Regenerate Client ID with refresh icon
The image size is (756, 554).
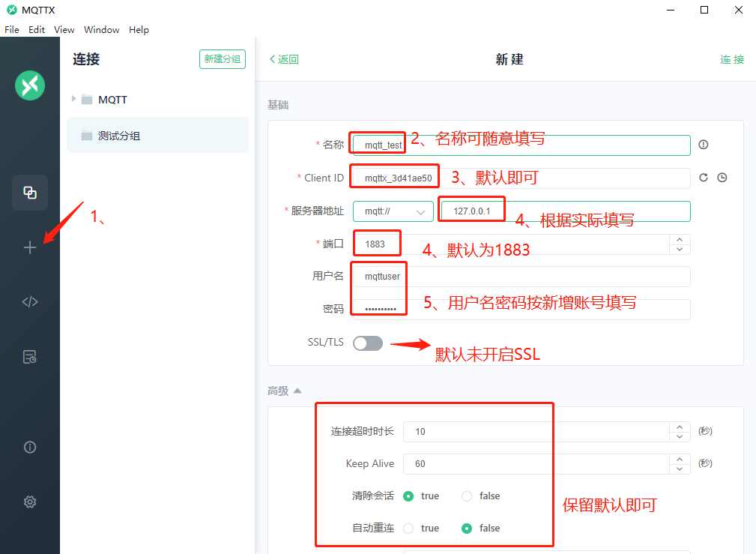coord(704,178)
